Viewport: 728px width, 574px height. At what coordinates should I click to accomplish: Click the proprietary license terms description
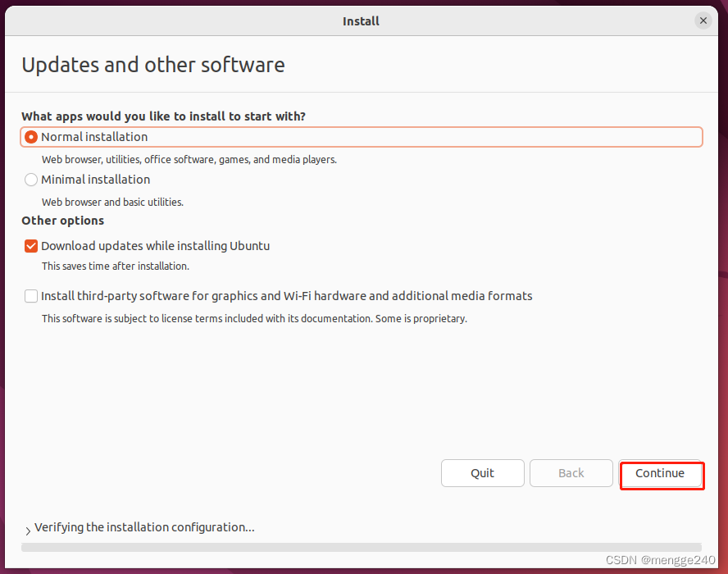coord(254,318)
